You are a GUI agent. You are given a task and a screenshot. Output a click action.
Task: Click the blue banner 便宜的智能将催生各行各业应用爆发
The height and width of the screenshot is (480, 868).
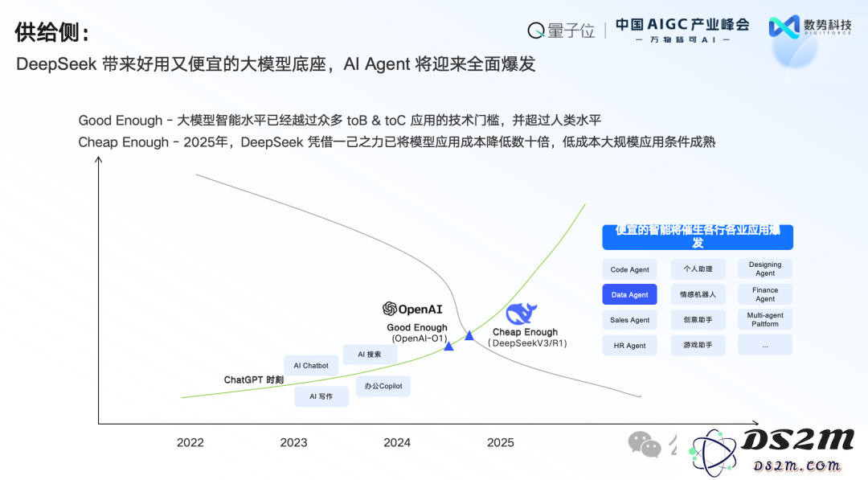pyautogui.click(x=698, y=237)
